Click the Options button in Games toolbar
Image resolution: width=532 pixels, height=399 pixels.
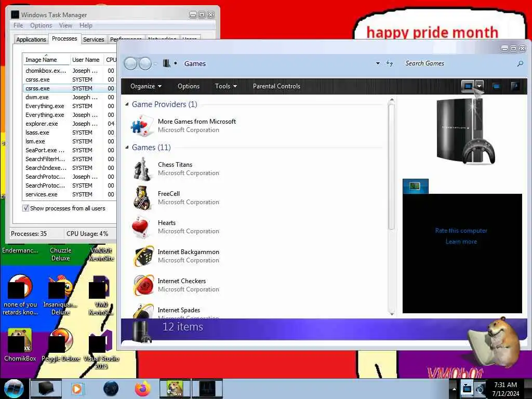tap(189, 86)
